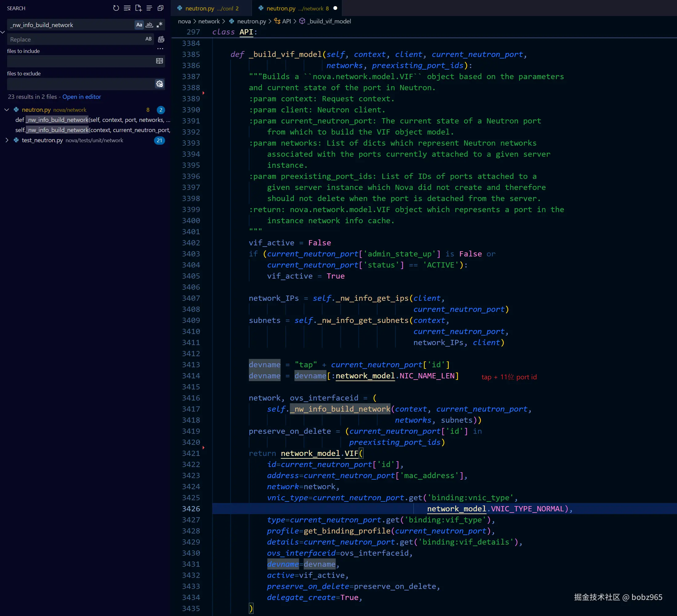Collapse the Replace field with chevron
The image size is (677, 616).
tap(3, 32)
